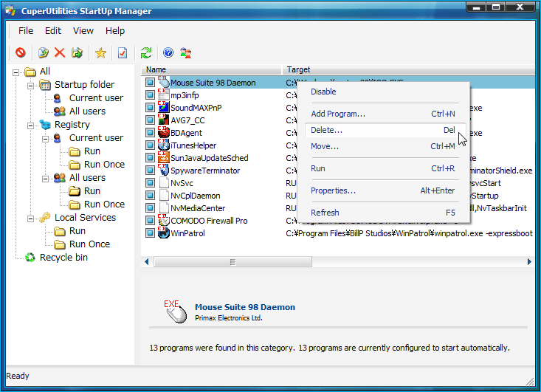541x392 pixels.
Task: Collapse the Registry Current user node
Action: point(45,139)
